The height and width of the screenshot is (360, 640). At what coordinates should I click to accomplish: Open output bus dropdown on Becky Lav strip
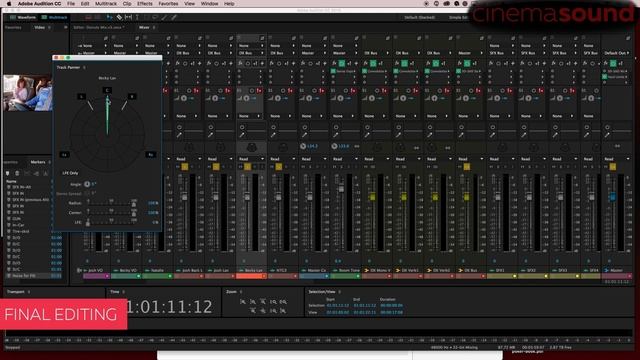[251, 53]
